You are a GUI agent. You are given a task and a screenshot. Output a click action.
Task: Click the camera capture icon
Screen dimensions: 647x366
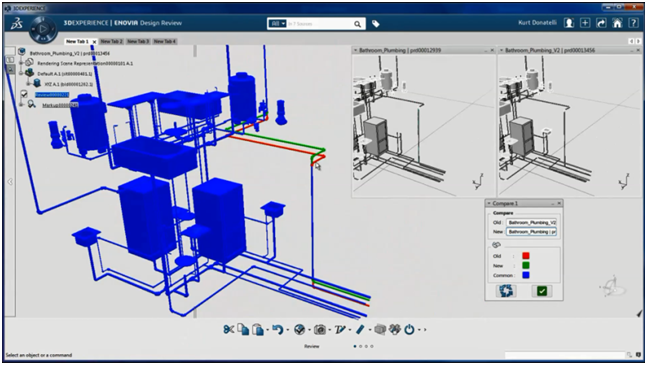click(x=319, y=330)
